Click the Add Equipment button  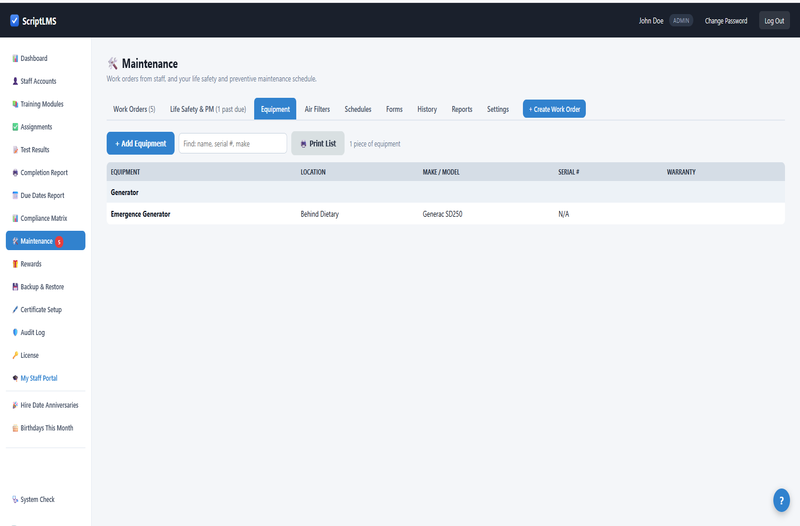click(140, 143)
